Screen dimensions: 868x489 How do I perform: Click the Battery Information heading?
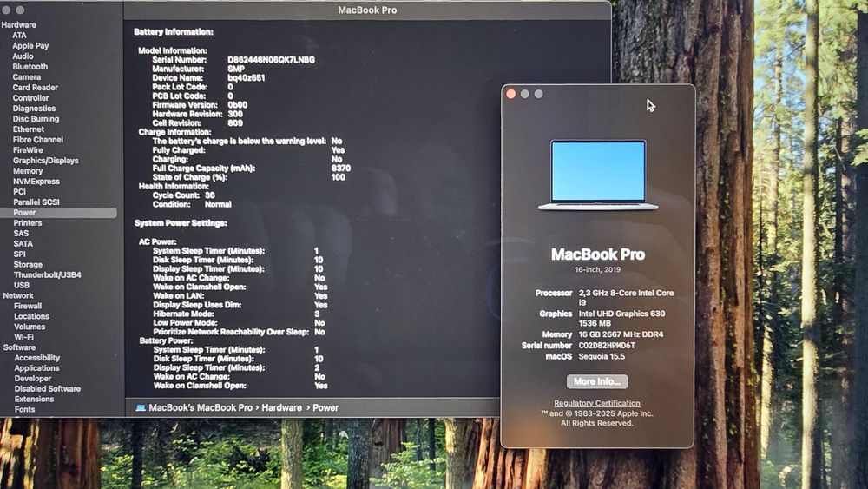174,32
